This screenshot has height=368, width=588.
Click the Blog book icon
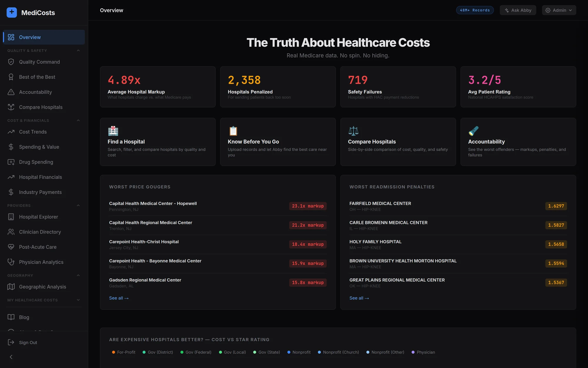point(11,317)
